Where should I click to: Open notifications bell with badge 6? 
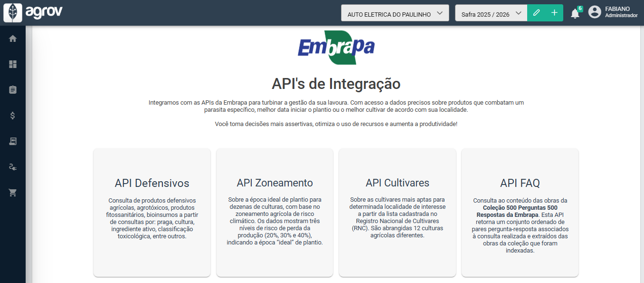coord(576,13)
